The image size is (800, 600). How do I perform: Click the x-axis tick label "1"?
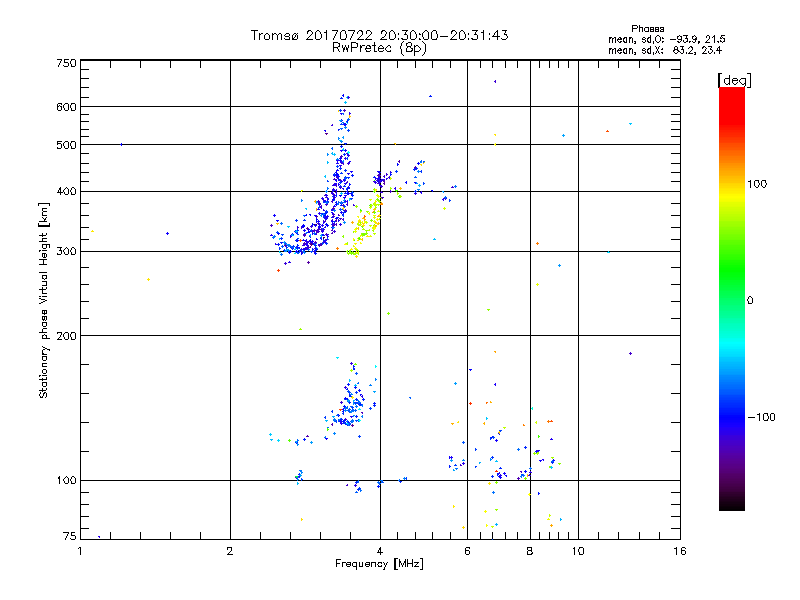point(80,551)
